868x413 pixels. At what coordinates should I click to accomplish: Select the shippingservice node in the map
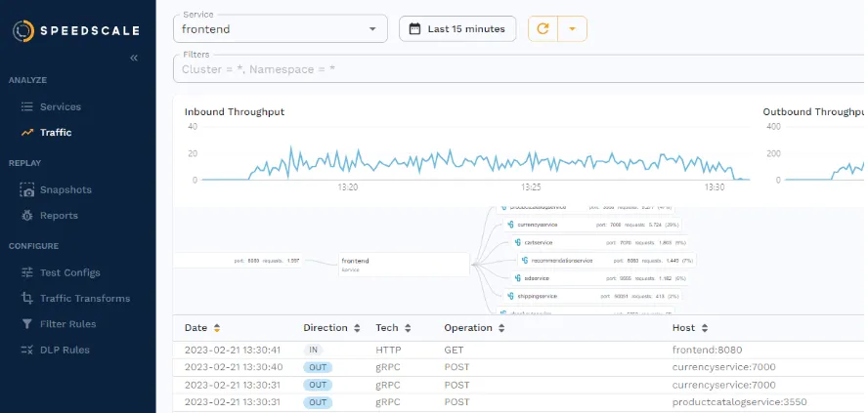tap(592, 296)
